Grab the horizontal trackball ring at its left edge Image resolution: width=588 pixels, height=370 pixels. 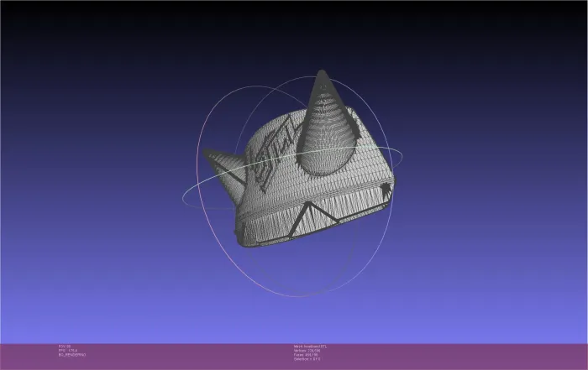[184, 196]
